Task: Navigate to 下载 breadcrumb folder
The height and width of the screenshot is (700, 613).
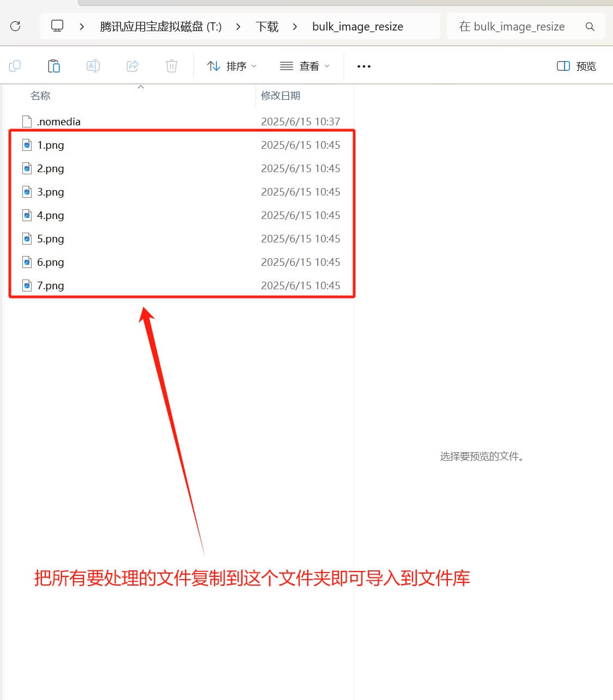Action: [x=267, y=27]
